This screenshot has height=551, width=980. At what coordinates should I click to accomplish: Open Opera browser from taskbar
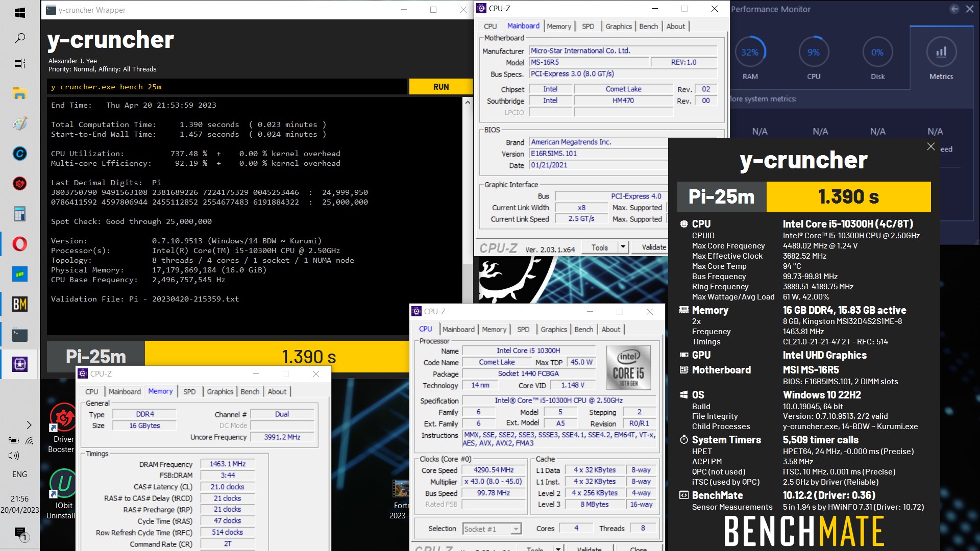click(x=20, y=244)
